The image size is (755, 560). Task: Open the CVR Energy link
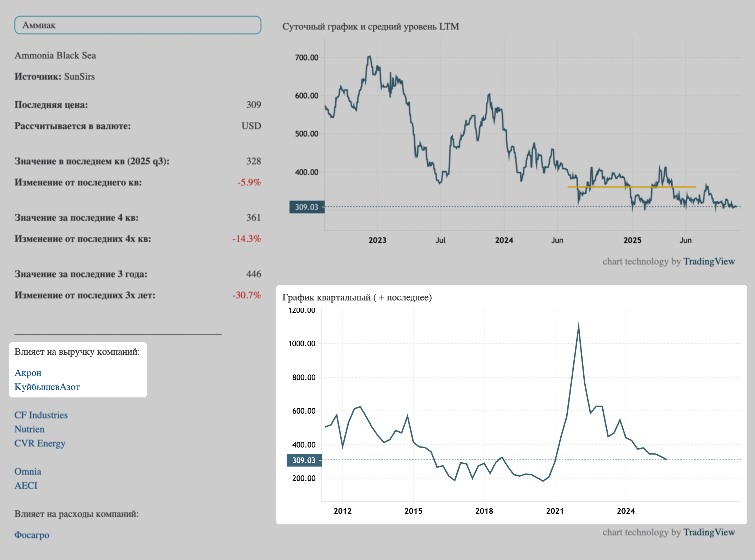click(40, 443)
